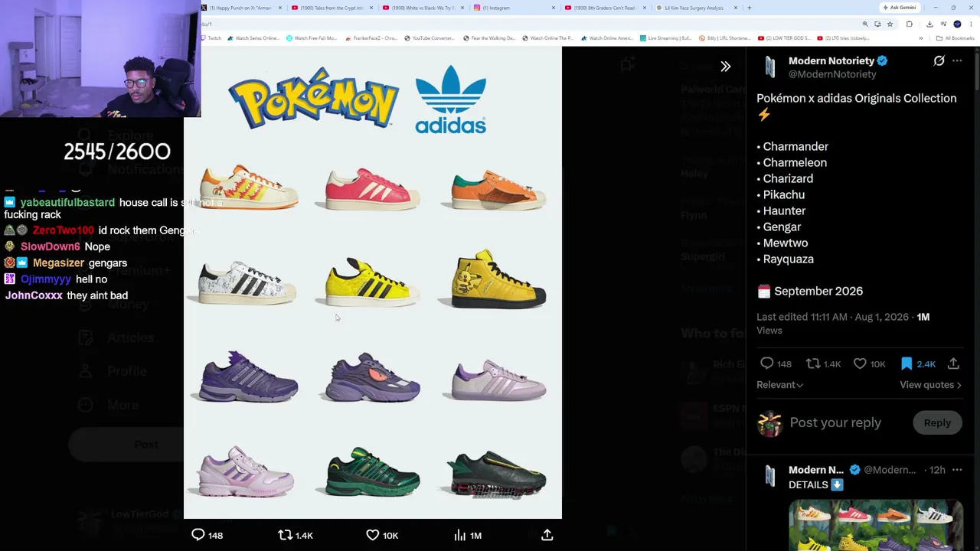Click the adidas logo in the enlarged image
Viewport: 980px width, 551px height.
450,99
